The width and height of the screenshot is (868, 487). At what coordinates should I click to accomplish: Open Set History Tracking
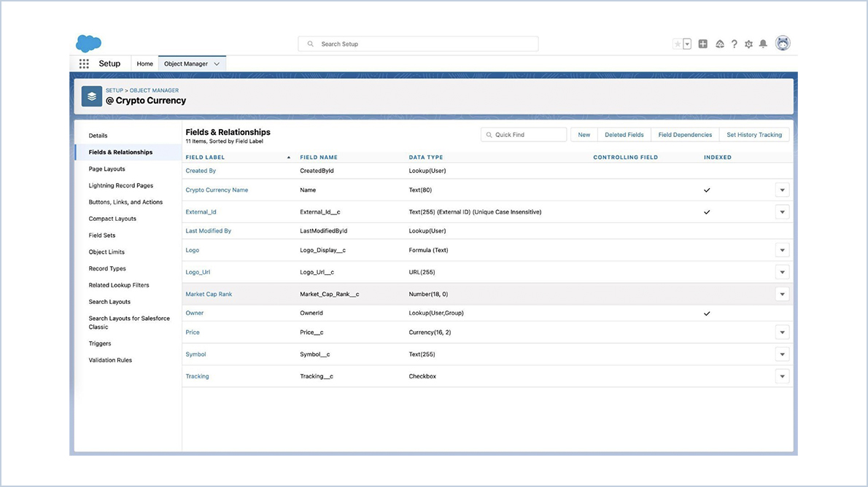[x=754, y=134]
